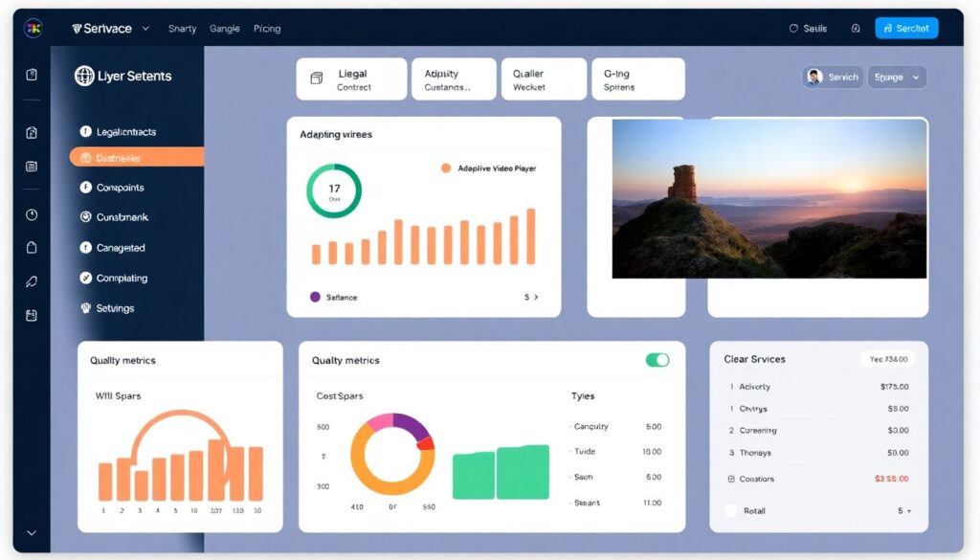Select Settings in the sidebar menu
Image resolution: width=980 pixels, height=560 pixels.
(115, 308)
